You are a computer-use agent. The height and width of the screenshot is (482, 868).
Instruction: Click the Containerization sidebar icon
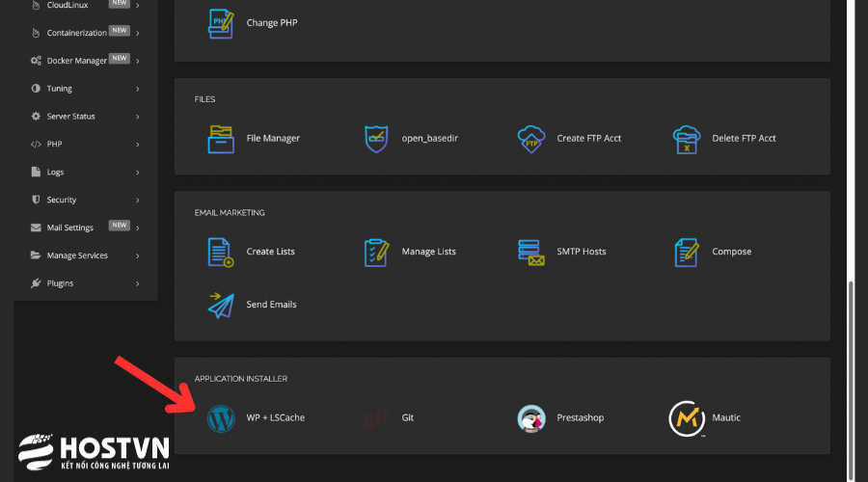tap(36, 33)
